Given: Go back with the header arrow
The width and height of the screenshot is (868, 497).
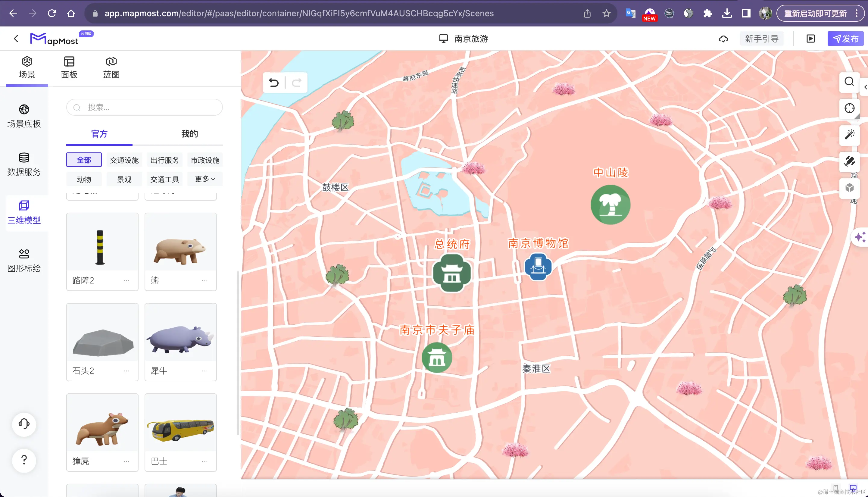Looking at the screenshot, I should point(16,39).
